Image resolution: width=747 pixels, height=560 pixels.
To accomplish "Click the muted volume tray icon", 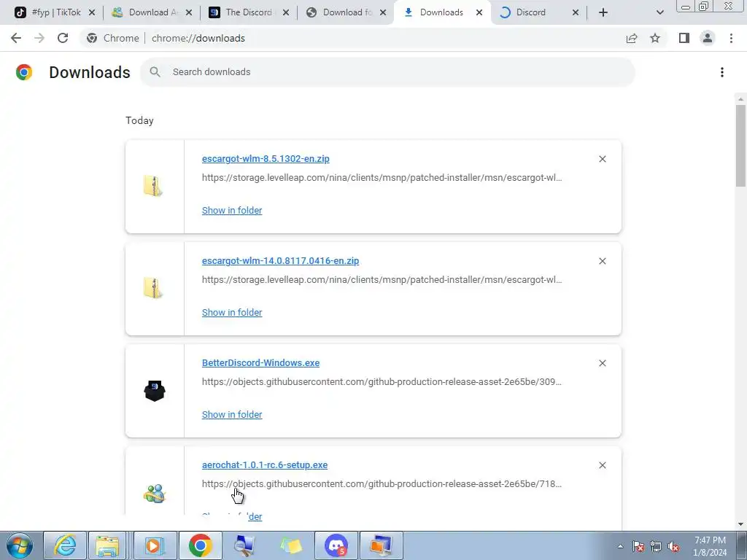I will pos(673,547).
